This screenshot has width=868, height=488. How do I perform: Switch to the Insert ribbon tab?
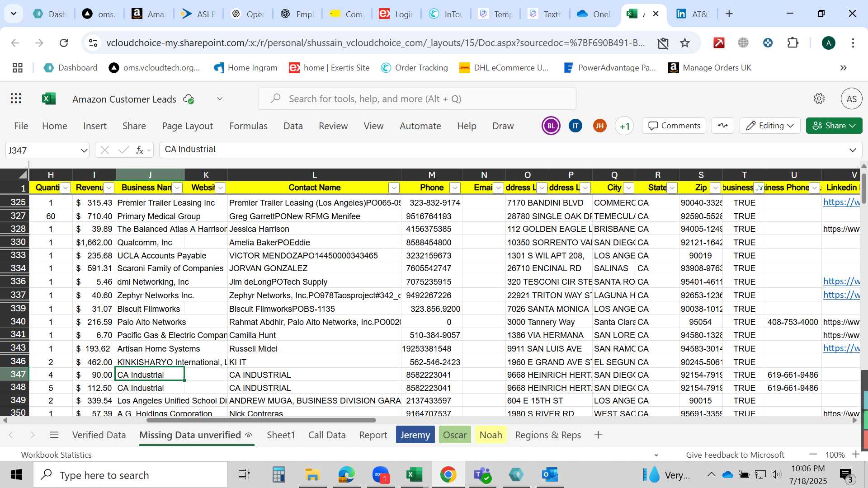95,126
